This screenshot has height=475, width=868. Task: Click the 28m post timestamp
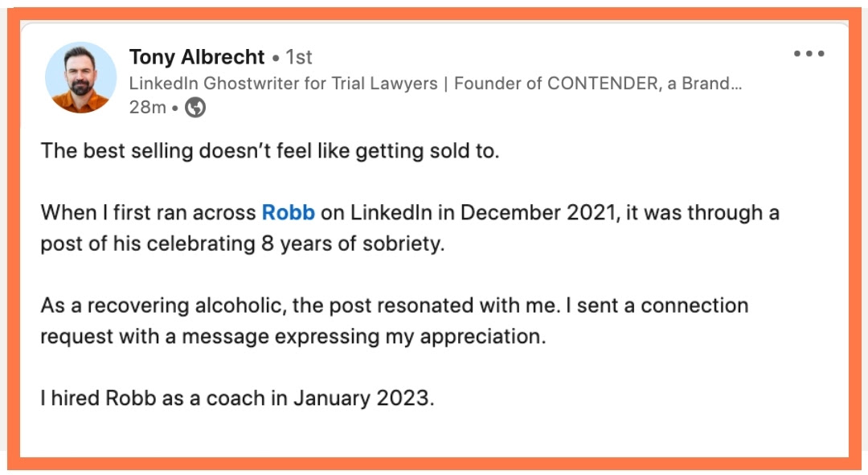[147, 108]
